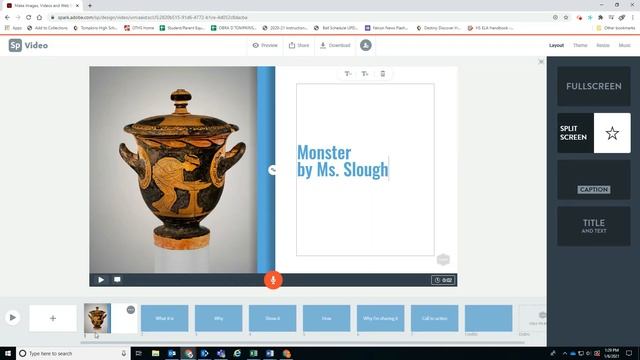Open the 'Add to Collections' bookmark
This screenshot has height=360, width=640.
click(47, 28)
